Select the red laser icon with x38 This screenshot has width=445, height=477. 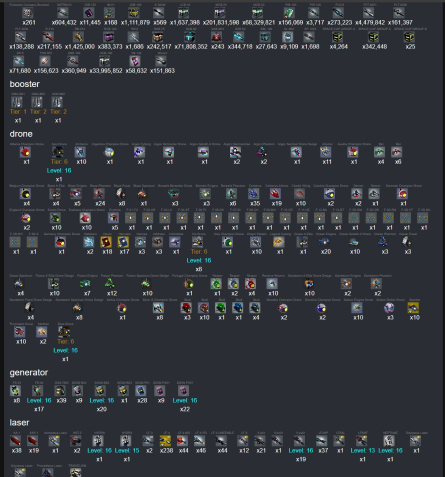(x=16, y=441)
